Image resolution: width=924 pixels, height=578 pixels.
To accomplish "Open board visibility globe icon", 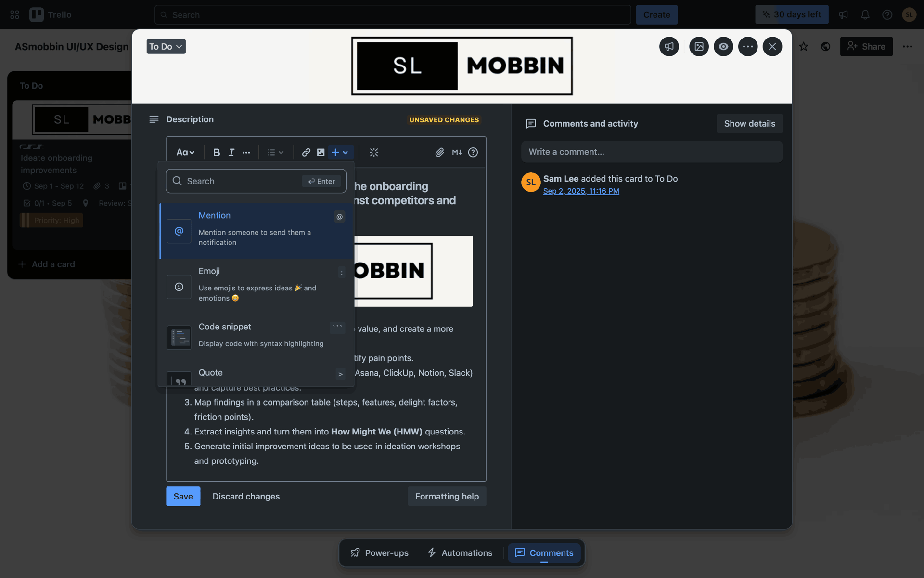I will point(826,46).
